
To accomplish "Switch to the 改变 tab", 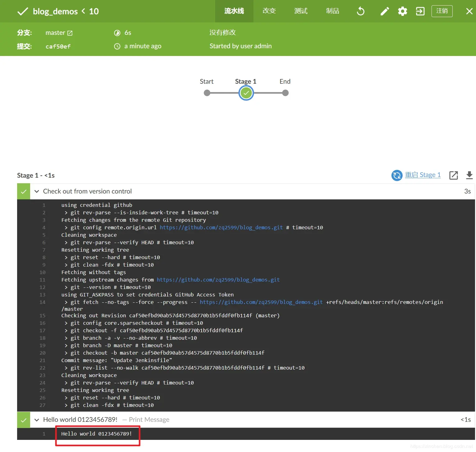I will tap(269, 11).
